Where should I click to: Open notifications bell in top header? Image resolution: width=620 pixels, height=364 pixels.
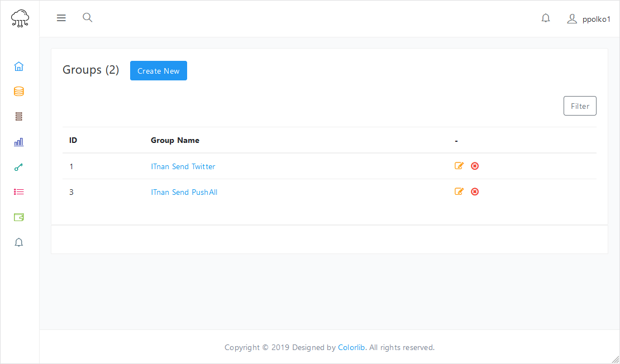tap(546, 18)
